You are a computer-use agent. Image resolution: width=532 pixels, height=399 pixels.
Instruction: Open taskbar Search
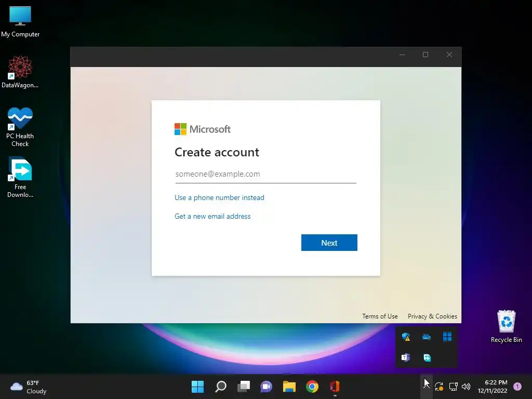click(220, 387)
